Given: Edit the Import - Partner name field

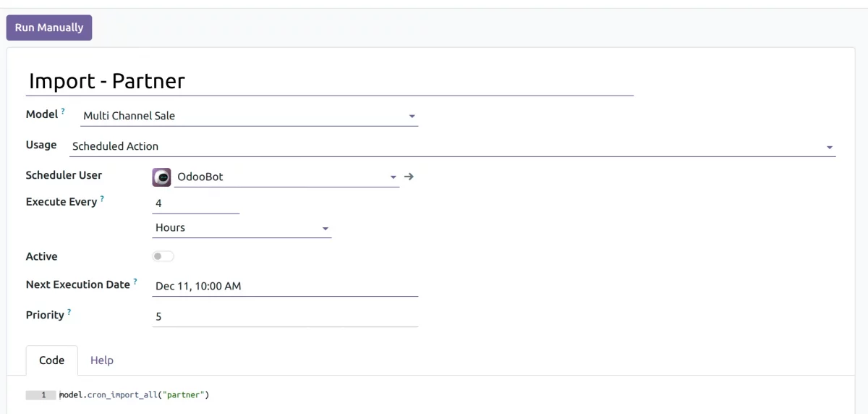Looking at the screenshot, I should (x=329, y=81).
